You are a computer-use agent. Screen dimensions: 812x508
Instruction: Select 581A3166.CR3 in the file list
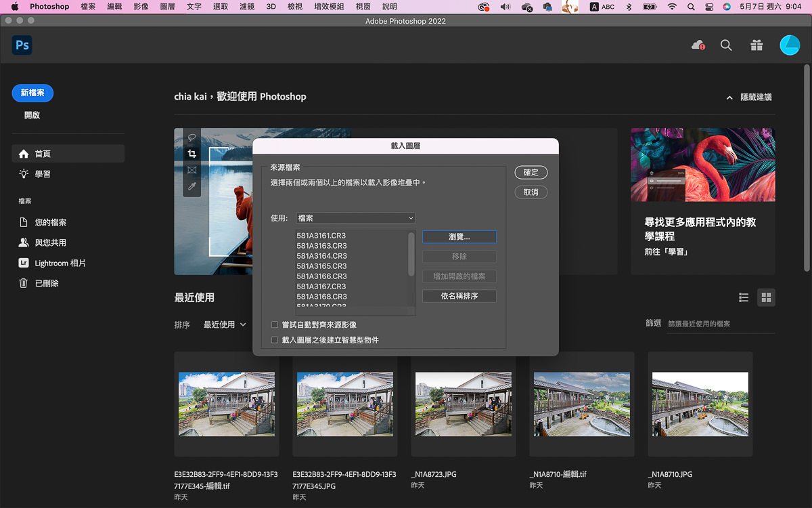point(321,276)
